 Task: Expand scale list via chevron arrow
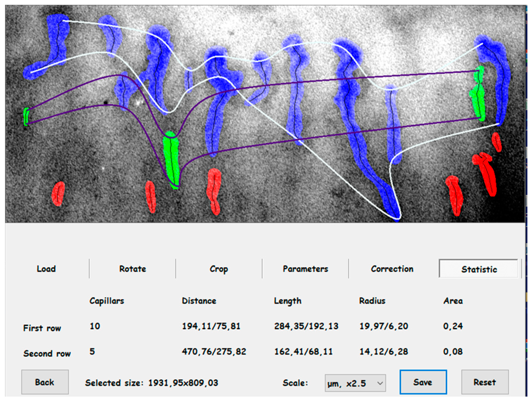coord(380,383)
